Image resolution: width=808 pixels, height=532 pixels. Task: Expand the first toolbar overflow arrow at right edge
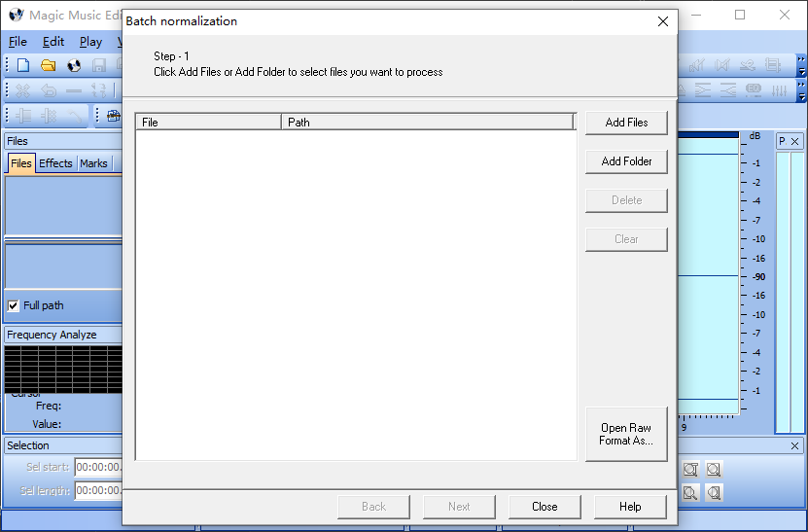pos(801,65)
